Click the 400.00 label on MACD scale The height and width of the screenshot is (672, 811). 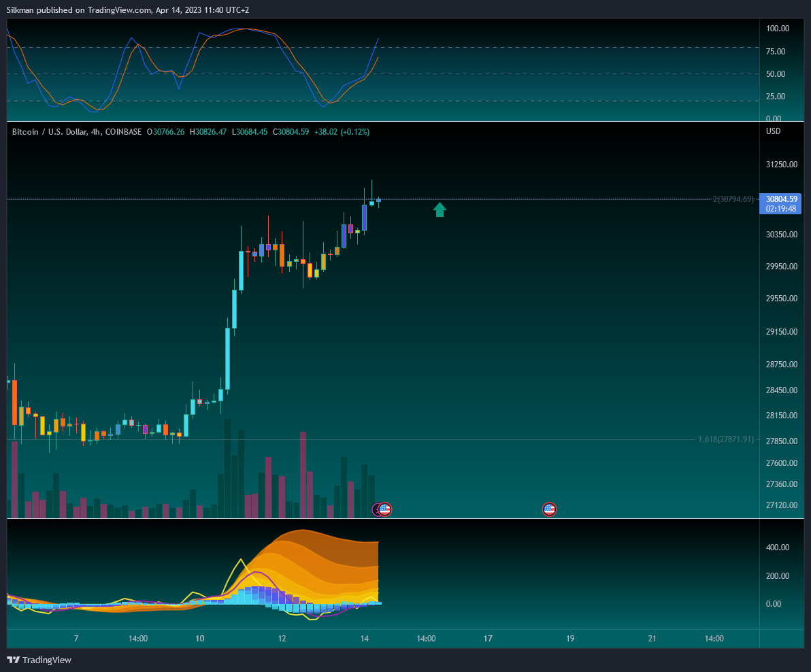[778, 548]
